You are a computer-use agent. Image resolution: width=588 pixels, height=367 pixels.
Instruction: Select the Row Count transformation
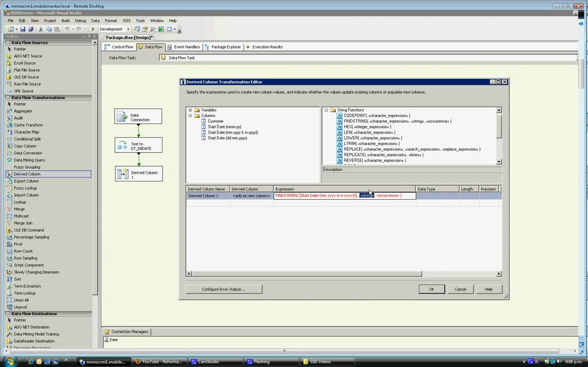click(x=23, y=251)
